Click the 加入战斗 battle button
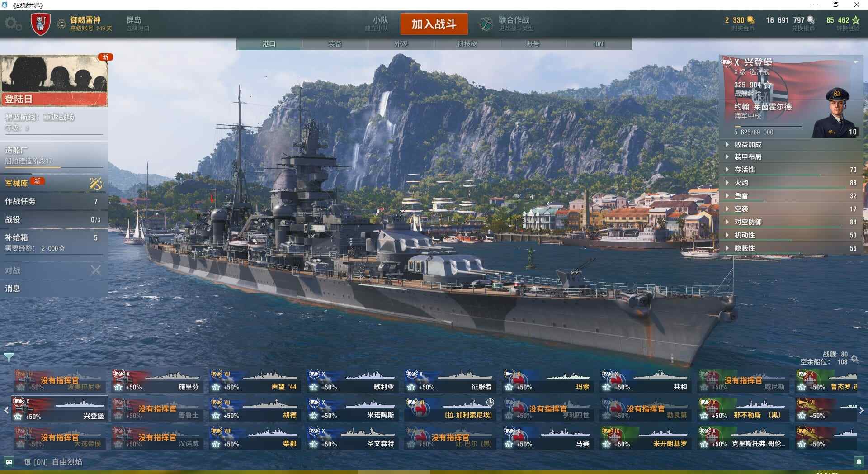 point(434,24)
